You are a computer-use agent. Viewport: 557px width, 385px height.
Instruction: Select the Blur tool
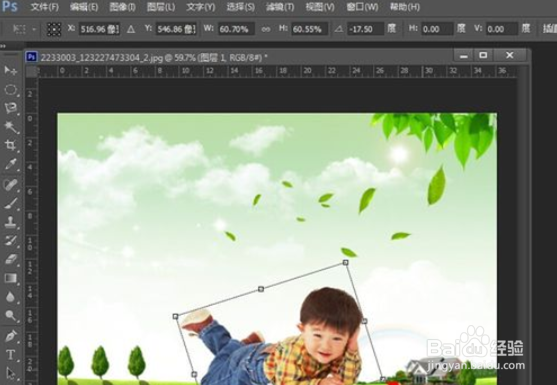10,297
